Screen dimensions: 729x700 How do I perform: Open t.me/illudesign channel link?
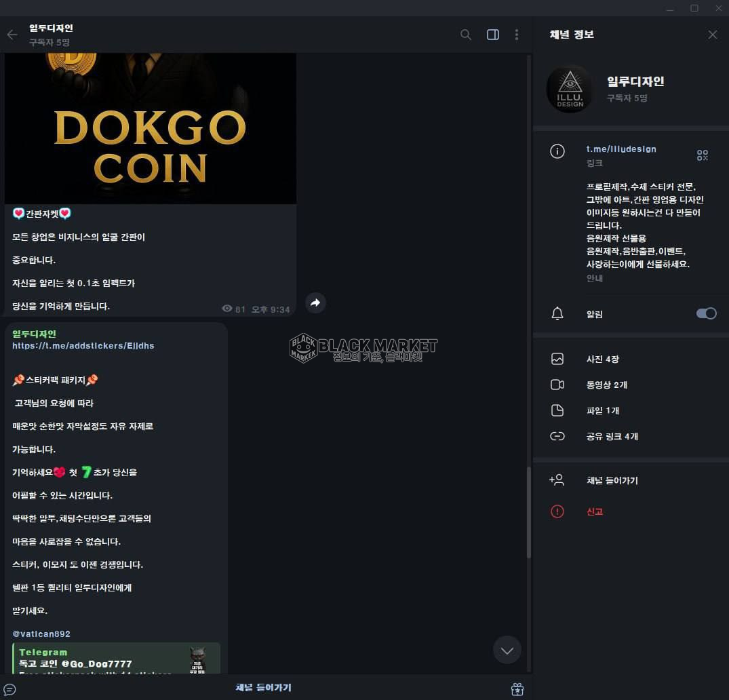[x=620, y=149]
